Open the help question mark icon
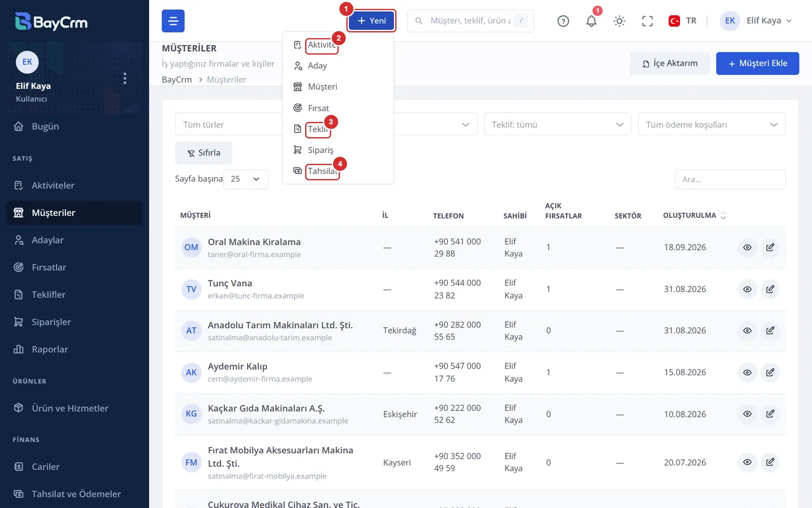812x508 pixels. 563,21
